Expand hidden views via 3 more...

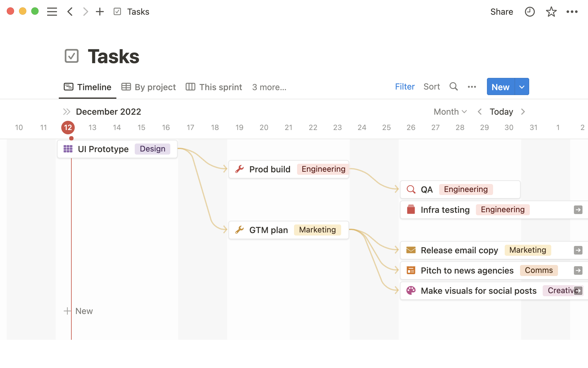[x=269, y=87]
